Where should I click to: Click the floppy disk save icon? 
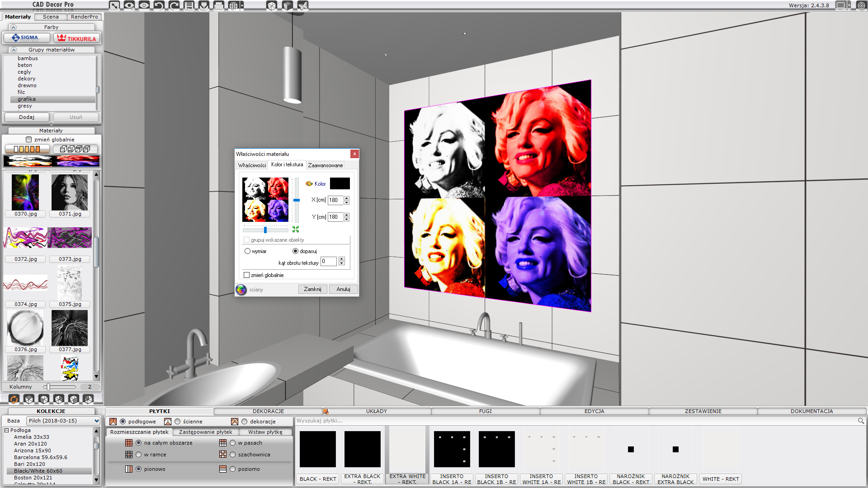[x=189, y=5]
